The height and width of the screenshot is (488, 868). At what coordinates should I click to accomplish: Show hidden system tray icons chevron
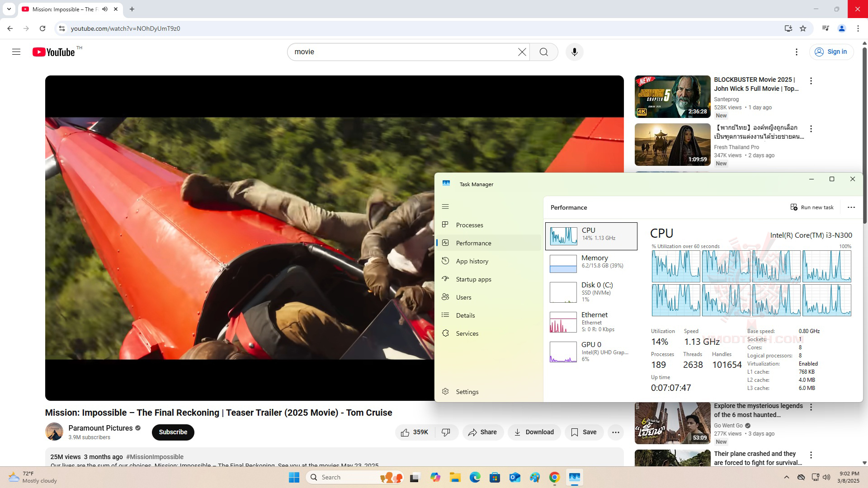(x=787, y=477)
